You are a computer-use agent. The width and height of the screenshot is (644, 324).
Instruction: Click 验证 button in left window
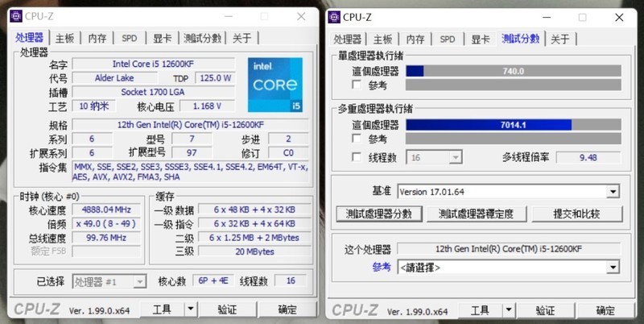227,309
